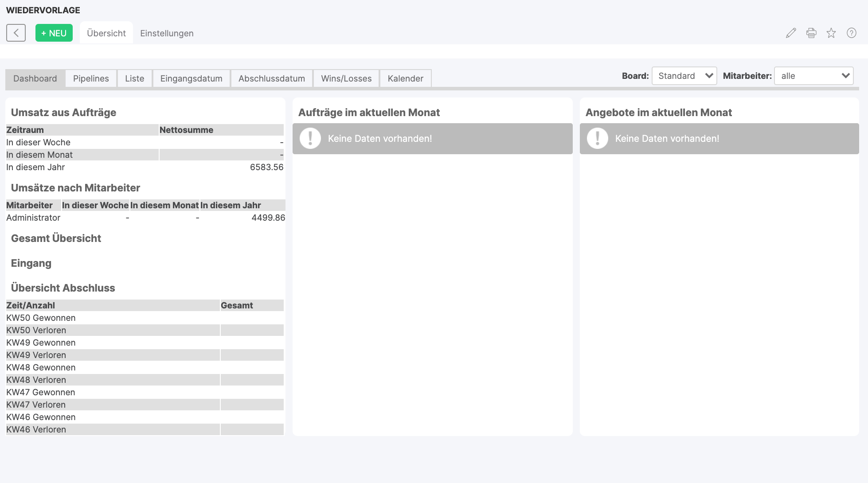The height and width of the screenshot is (483, 868).
Task: Go to Abschlussdatum tab
Action: (271, 78)
